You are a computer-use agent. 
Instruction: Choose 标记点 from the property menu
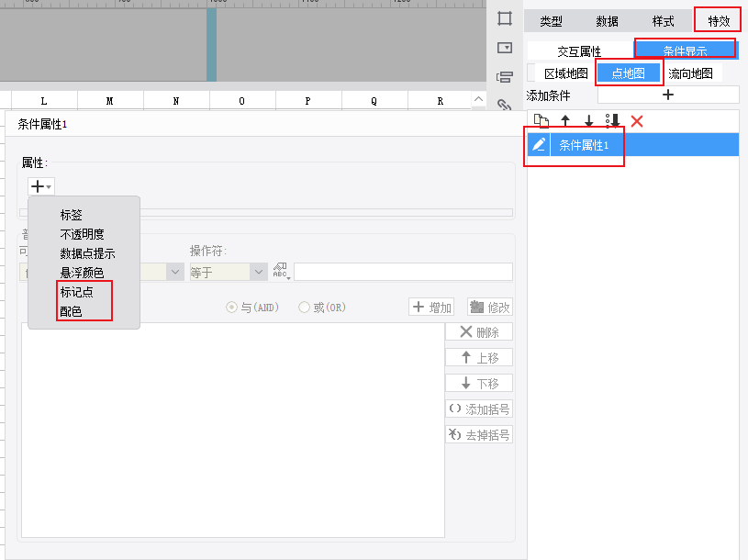77,291
